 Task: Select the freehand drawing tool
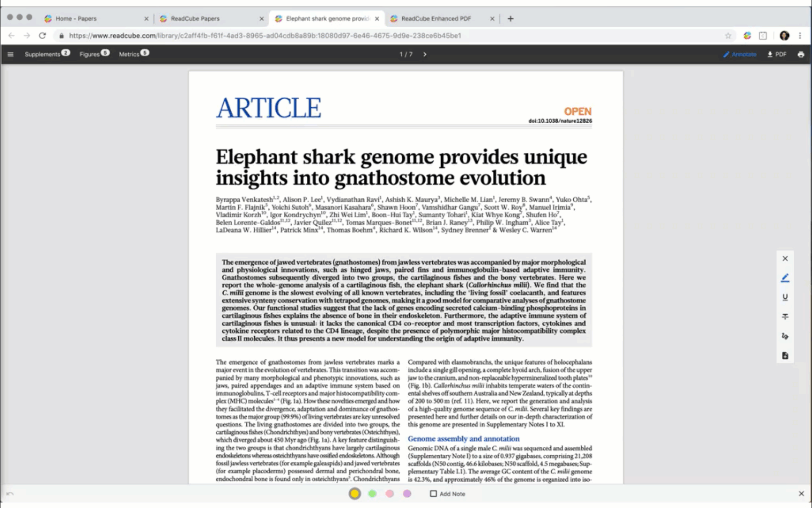click(x=785, y=336)
